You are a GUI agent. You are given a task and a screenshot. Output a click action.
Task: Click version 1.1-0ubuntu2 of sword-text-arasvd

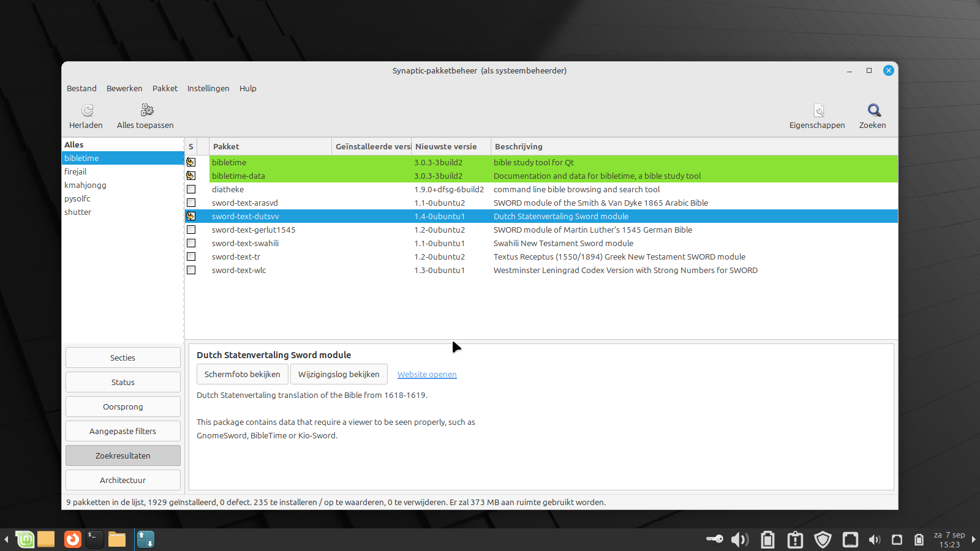click(x=439, y=203)
